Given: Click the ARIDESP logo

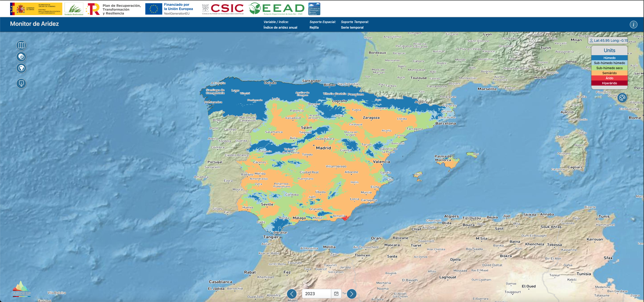Looking at the screenshot, I should click(x=21, y=289).
